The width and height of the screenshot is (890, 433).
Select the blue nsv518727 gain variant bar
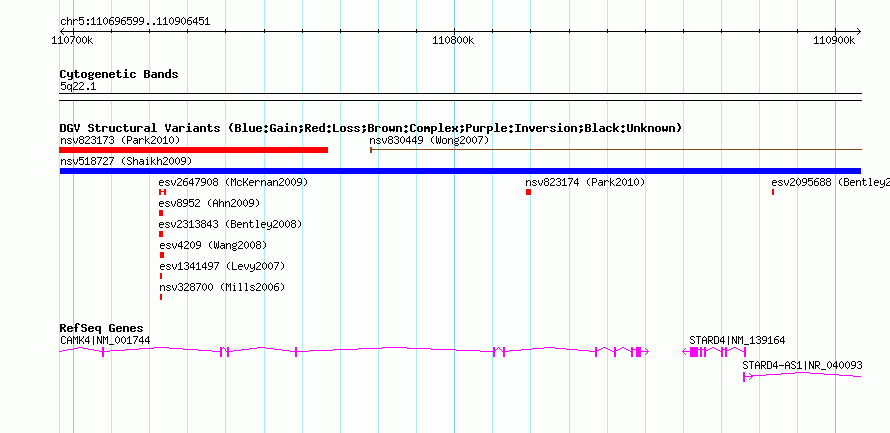(x=460, y=171)
